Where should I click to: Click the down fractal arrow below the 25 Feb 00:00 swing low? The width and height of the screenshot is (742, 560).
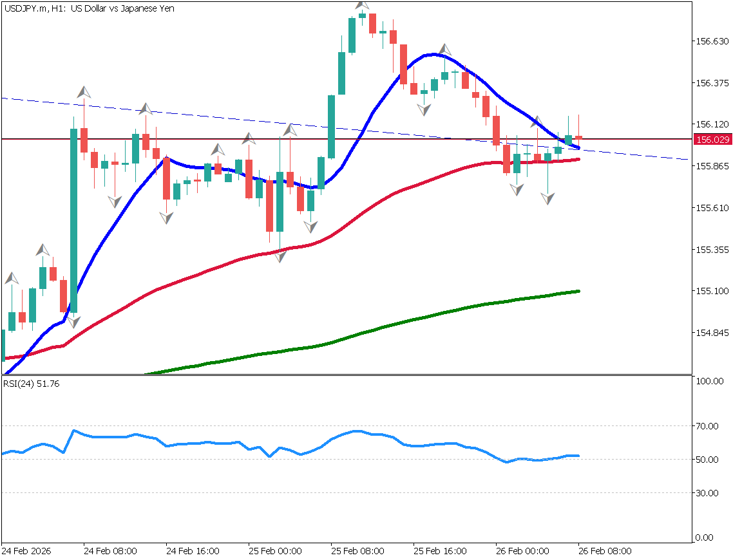(x=280, y=256)
